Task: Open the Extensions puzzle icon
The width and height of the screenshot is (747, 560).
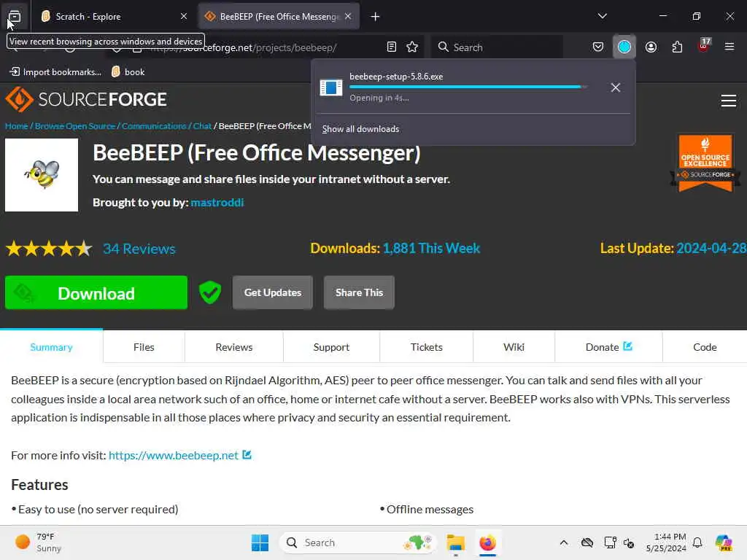Action: 677,47
